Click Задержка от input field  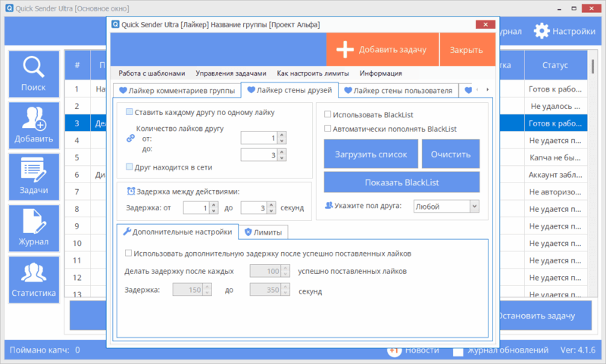(196, 207)
